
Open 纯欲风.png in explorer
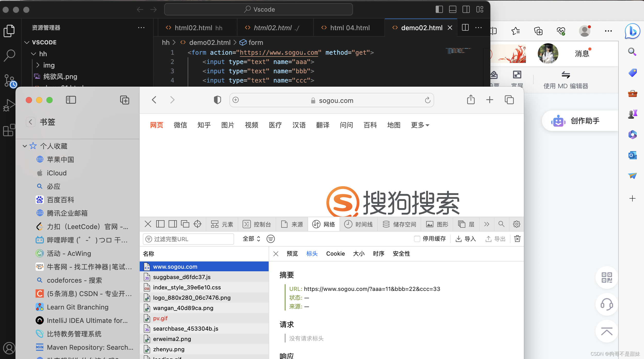pos(60,76)
